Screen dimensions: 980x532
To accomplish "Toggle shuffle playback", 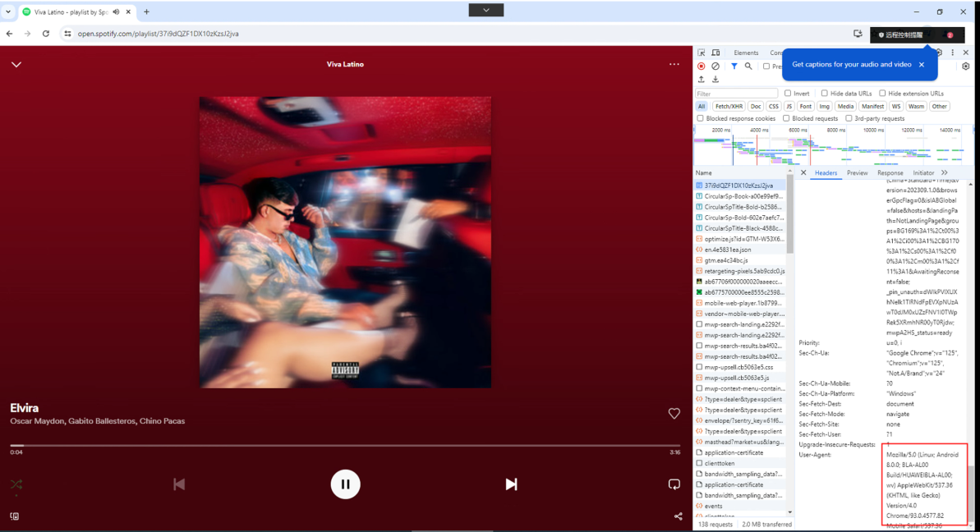I will (x=16, y=484).
